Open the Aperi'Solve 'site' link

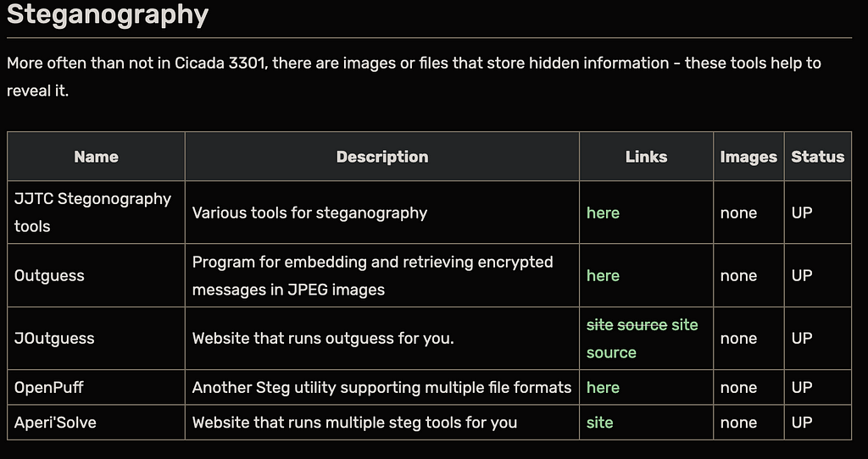[x=599, y=423]
